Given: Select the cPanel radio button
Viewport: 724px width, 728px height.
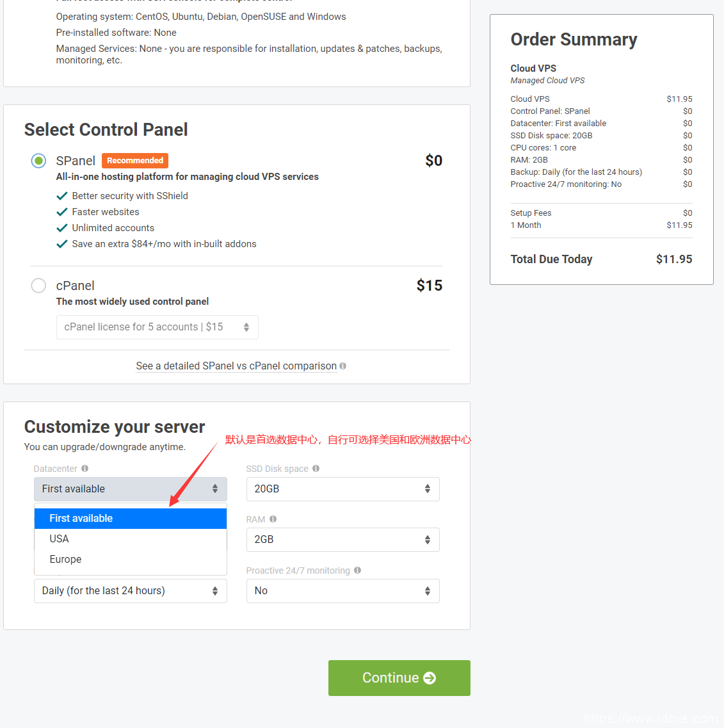Looking at the screenshot, I should tap(38, 286).
